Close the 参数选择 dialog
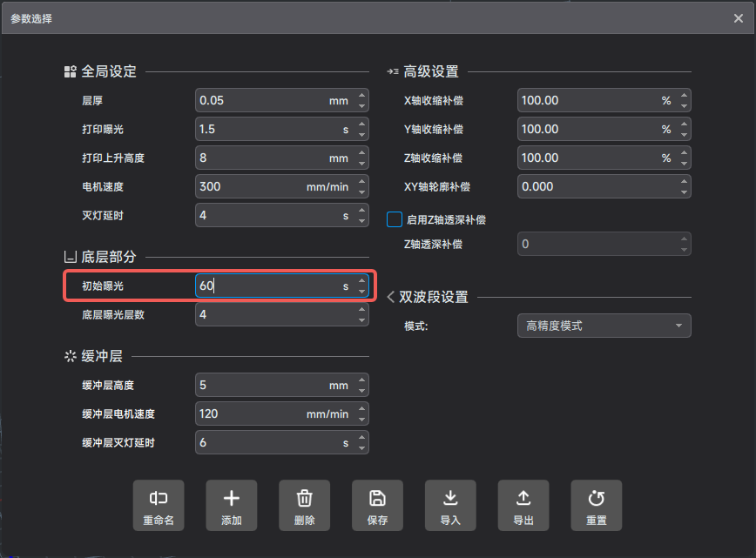The image size is (756, 558). tap(737, 17)
